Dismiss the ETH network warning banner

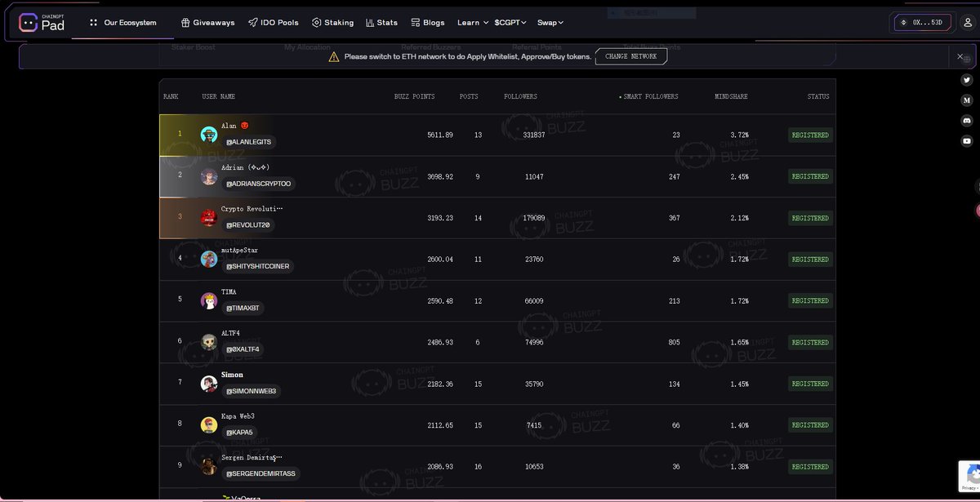pos(960,56)
